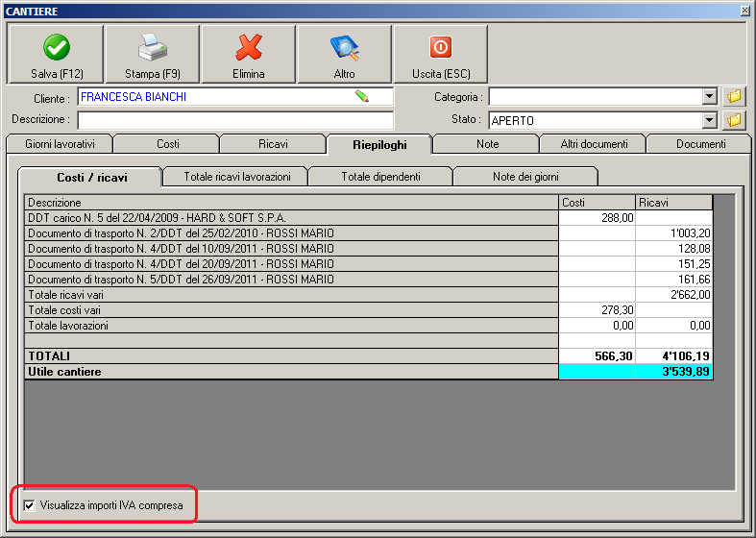Open the folder icon beside Stato
The image size is (756, 538).
point(734,120)
